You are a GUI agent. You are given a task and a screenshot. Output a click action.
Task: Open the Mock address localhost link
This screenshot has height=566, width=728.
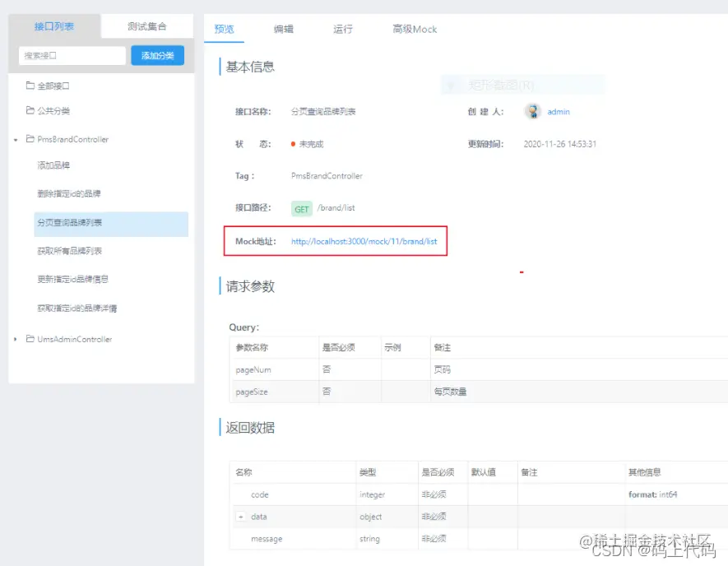tap(364, 241)
